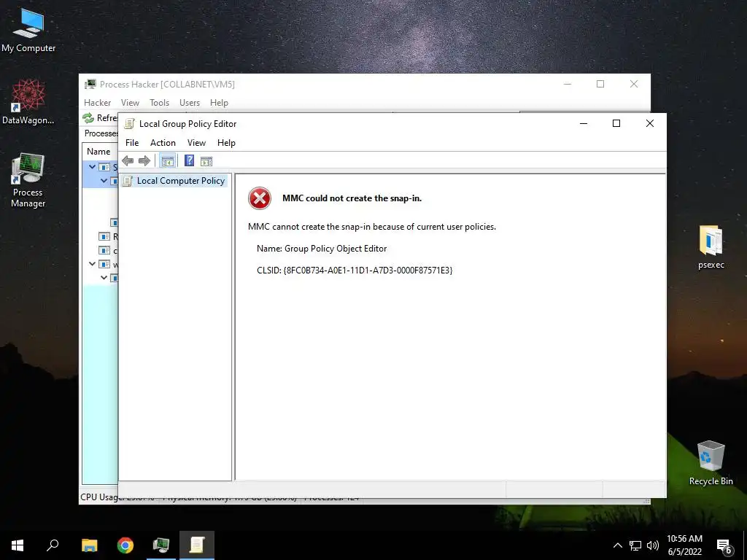This screenshot has width=747, height=560.
Task: Toggle Show/Hide Console Tree toolbar icon
Action: [x=167, y=161]
